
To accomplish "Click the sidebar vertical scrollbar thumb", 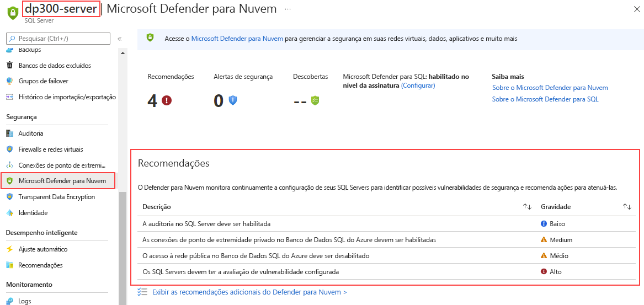I will point(123,248).
